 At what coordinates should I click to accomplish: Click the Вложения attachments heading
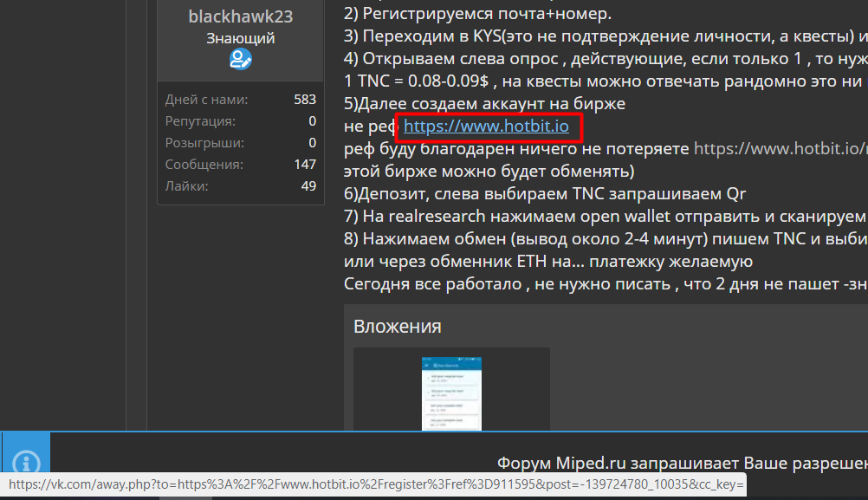coord(398,326)
